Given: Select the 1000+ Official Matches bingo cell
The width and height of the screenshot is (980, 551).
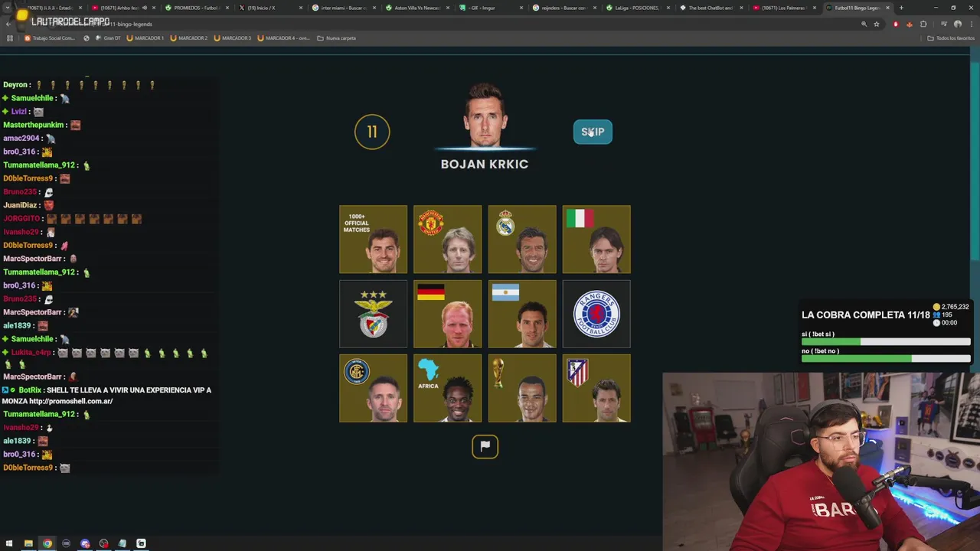Looking at the screenshot, I should (374, 240).
